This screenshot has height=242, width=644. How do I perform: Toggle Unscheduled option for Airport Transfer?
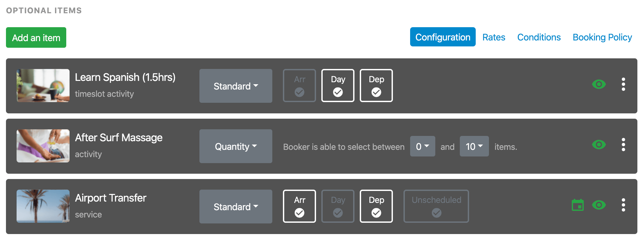click(x=436, y=206)
